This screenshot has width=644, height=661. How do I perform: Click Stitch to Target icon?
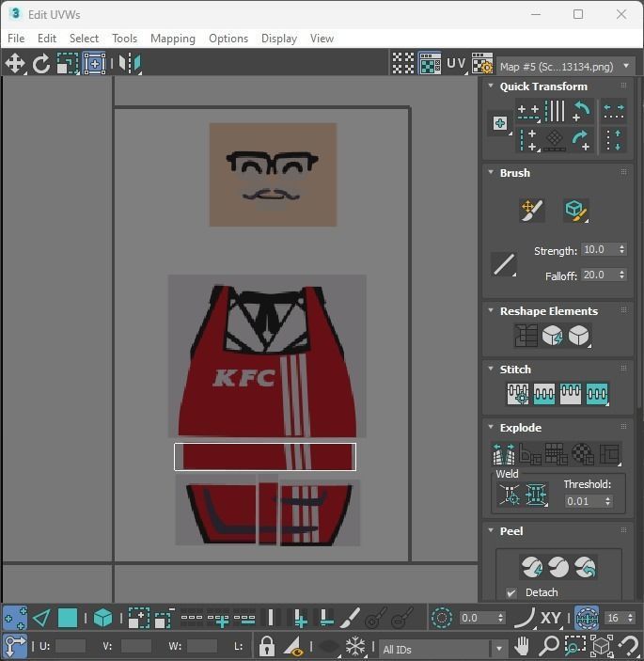[x=518, y=394]
